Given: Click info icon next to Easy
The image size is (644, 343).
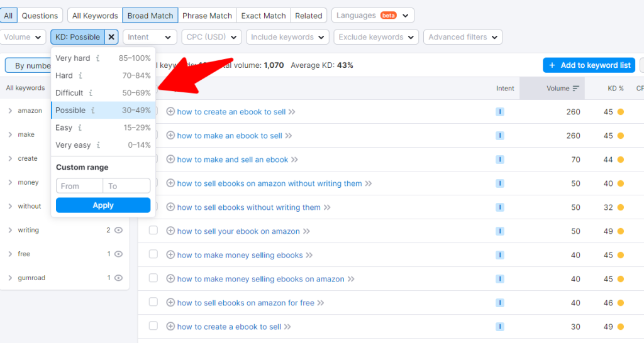Looking at the screenshot, I should point(80,128).
